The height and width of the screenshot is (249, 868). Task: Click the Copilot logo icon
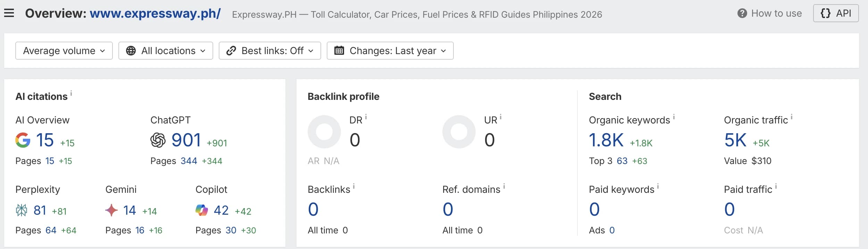tap(201, 210)
